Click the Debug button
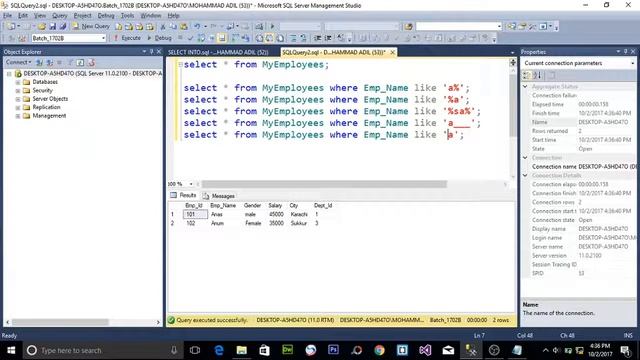This screenshot has height=360, width=640. (x=159, y=38)
